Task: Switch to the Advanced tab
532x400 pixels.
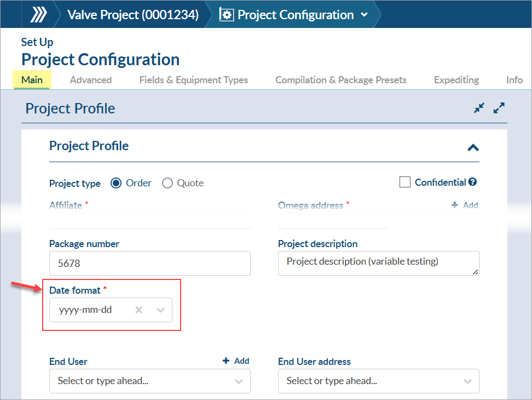Action: [x=91, y=80]
